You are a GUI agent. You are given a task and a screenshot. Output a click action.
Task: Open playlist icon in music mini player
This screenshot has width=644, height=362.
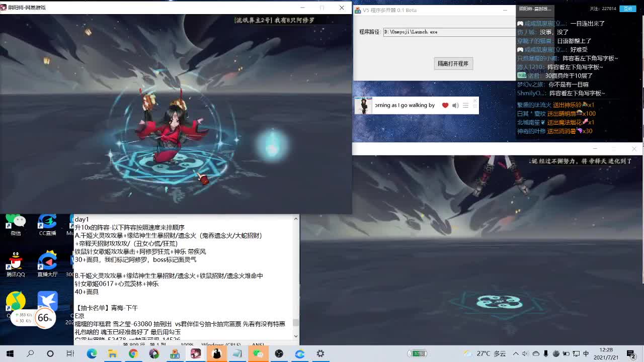click(465, 106)
